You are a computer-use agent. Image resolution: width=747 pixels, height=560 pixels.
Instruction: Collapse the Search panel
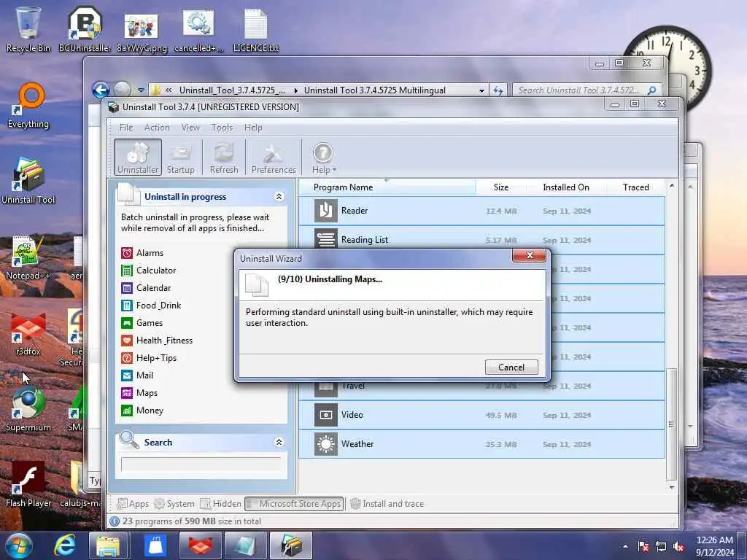(x=279, y=443)
